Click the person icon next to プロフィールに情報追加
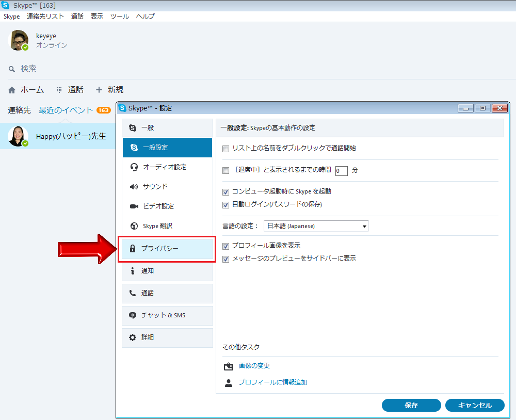 (x=229, y=383)
